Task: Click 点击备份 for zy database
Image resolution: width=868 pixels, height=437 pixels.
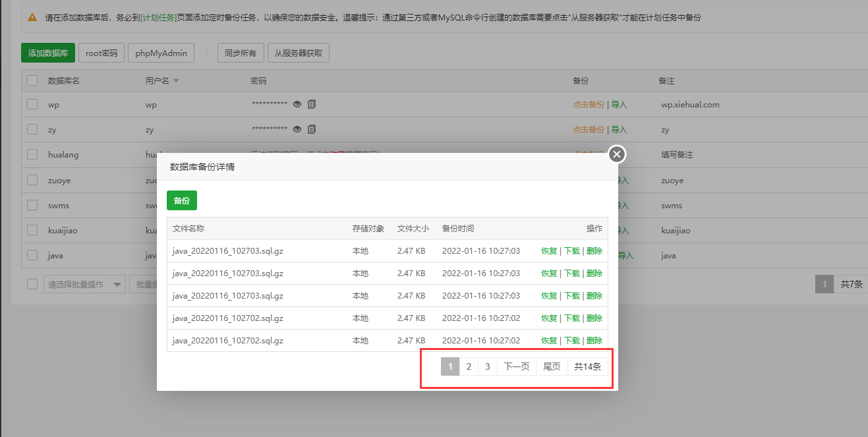Action: tap(589, 130)
